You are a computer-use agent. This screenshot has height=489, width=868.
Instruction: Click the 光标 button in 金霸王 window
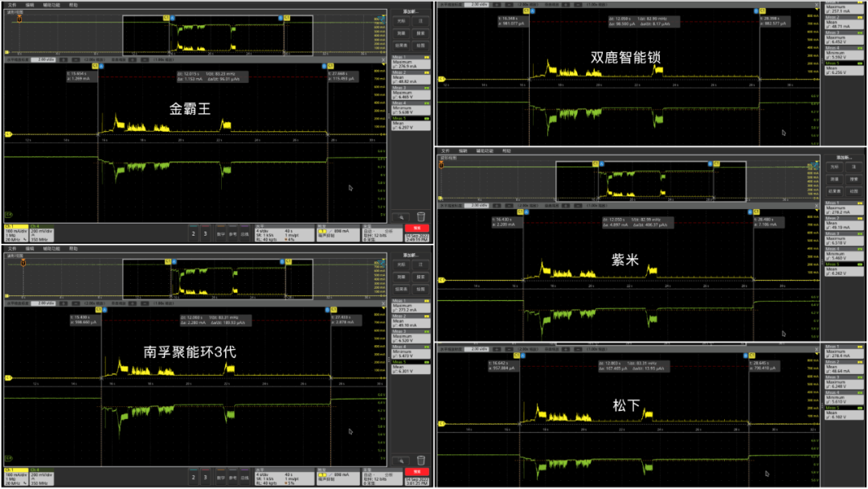point(401,21)
